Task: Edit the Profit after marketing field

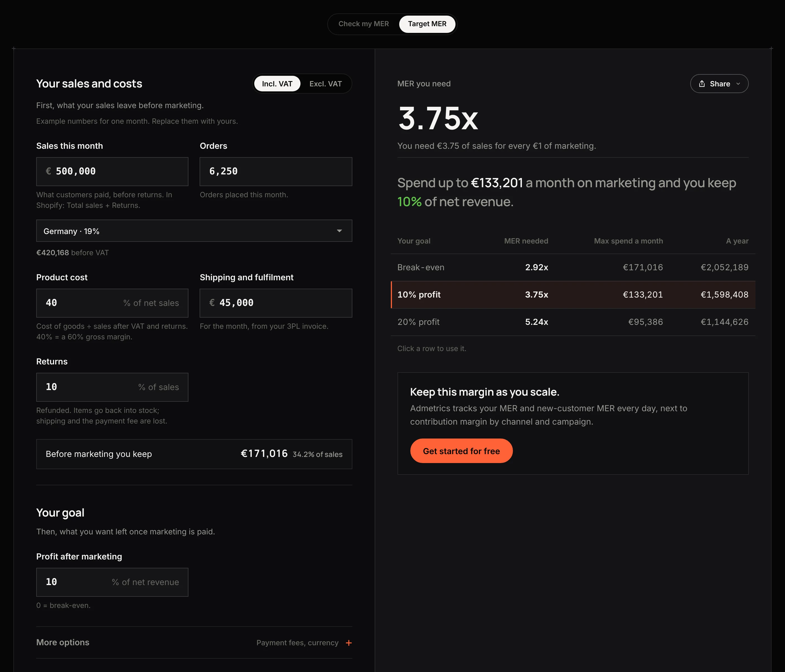Action: pos(112,582)
